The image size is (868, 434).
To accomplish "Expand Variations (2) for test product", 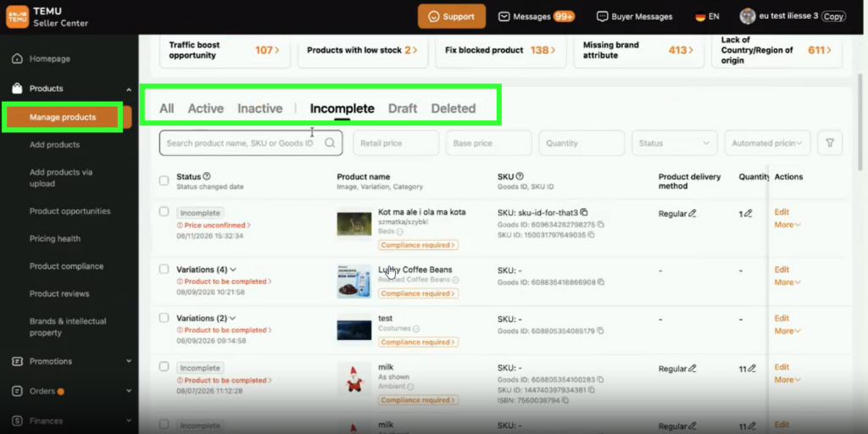I will [232, 319].
